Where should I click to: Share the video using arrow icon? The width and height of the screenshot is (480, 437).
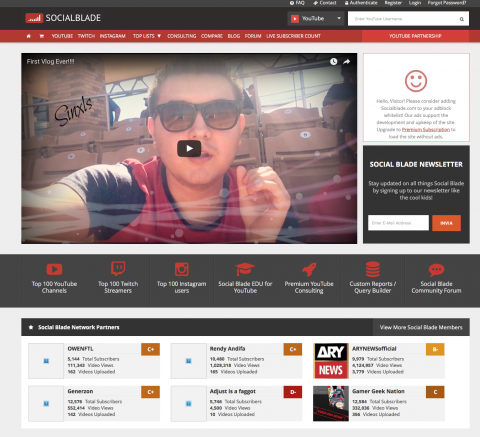point(347,62)
